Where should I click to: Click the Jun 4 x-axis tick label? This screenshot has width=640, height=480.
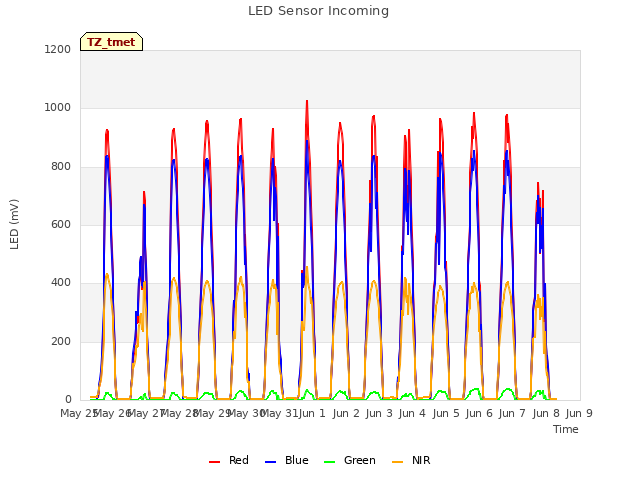click(x=412, y=413)
